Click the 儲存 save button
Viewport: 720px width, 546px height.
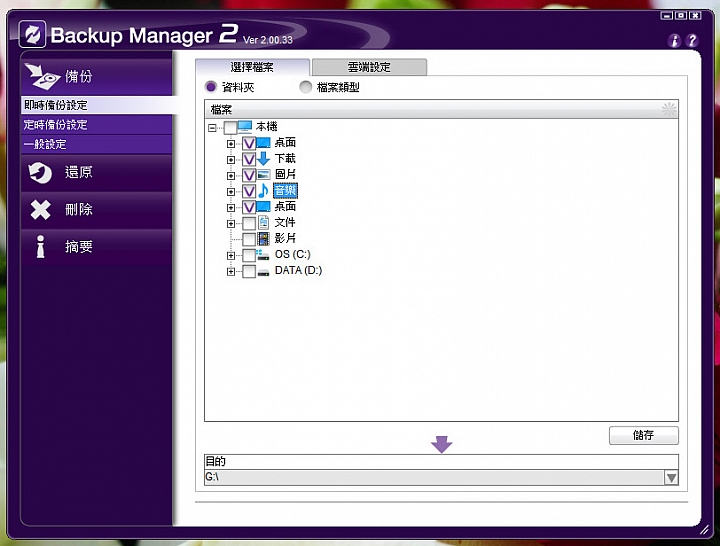pyautogui.click(x=643, y=435)
